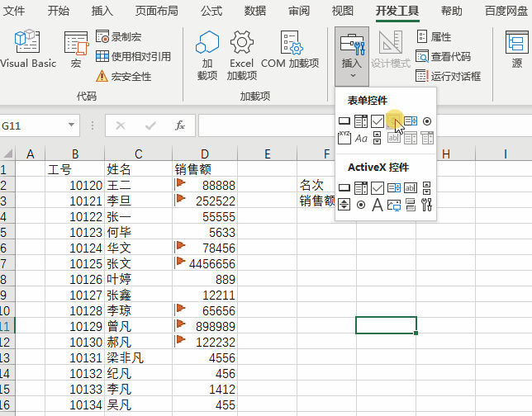
Task: Open Excel 加载项 gear button
Action: (x=241, y=55)
